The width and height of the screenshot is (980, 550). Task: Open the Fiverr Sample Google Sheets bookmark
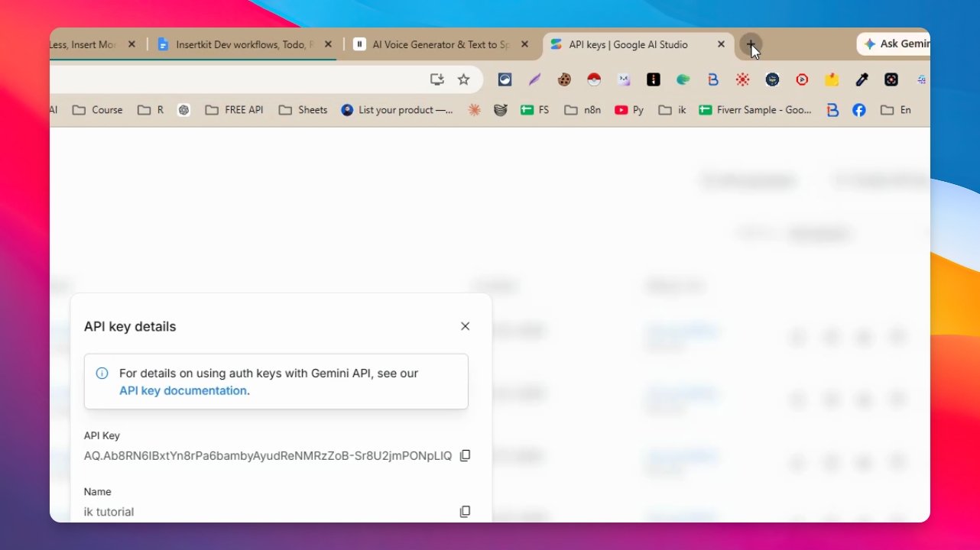(755, 110)
